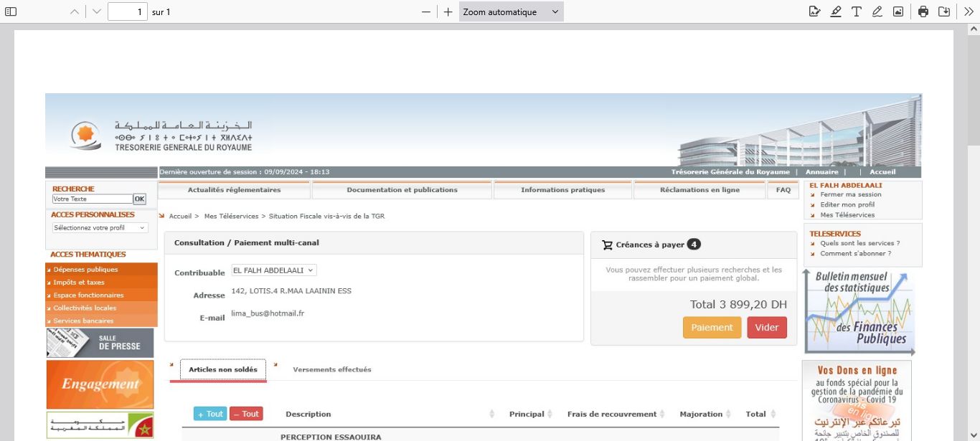This screenshot has height=441, width=980.
Task: Open the Zoom automatique dropdown
Action: (511, 11)
